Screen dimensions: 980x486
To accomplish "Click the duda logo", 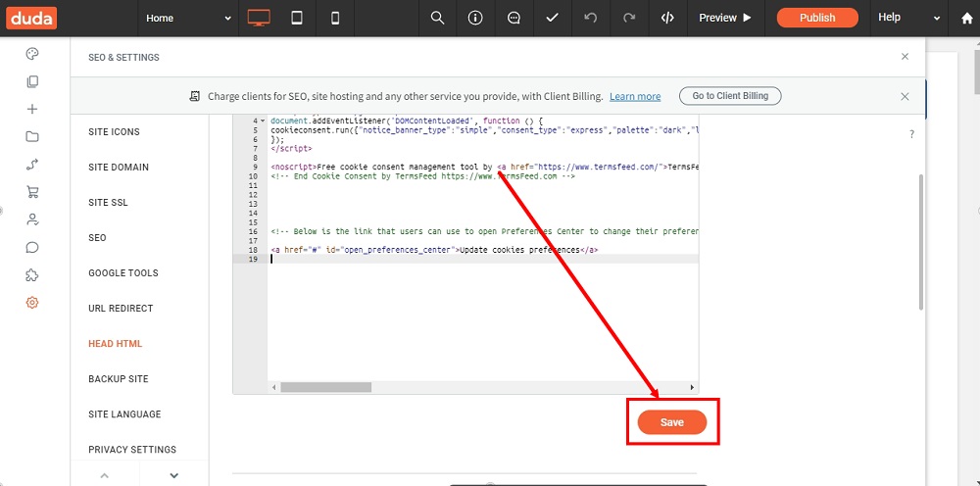I will click(x=32, y=18).
